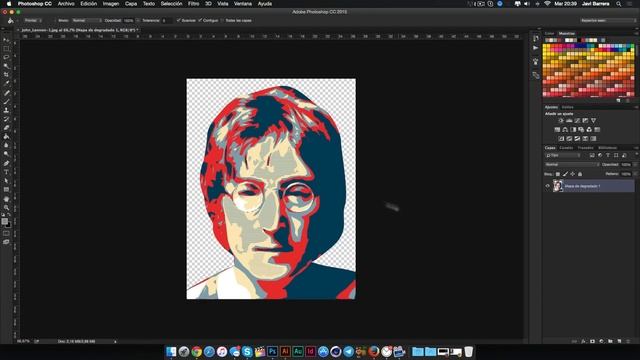Add layer mask from Layers panel footer

pyautogui.click(x=592, y=341)
